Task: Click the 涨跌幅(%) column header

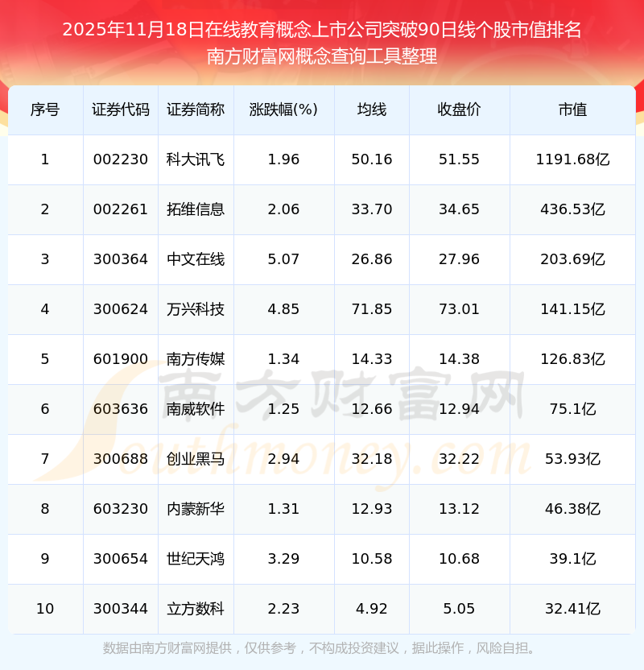Action: tap(283, 110)
